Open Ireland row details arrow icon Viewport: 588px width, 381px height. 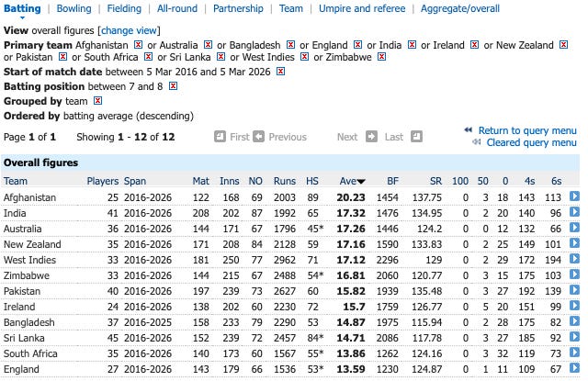pos(574,306)
